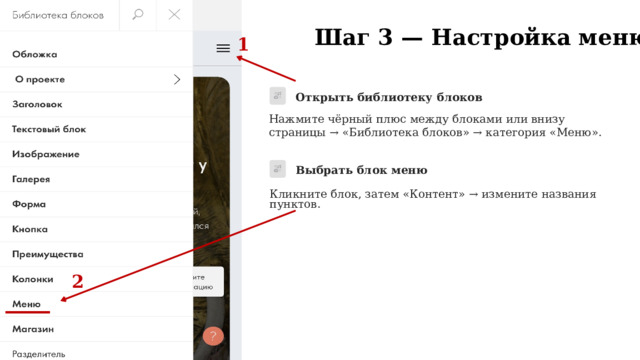This screenshot has width=640, height=360.
Task: Click the orange help question-mark button
Action: pos(213,336)
